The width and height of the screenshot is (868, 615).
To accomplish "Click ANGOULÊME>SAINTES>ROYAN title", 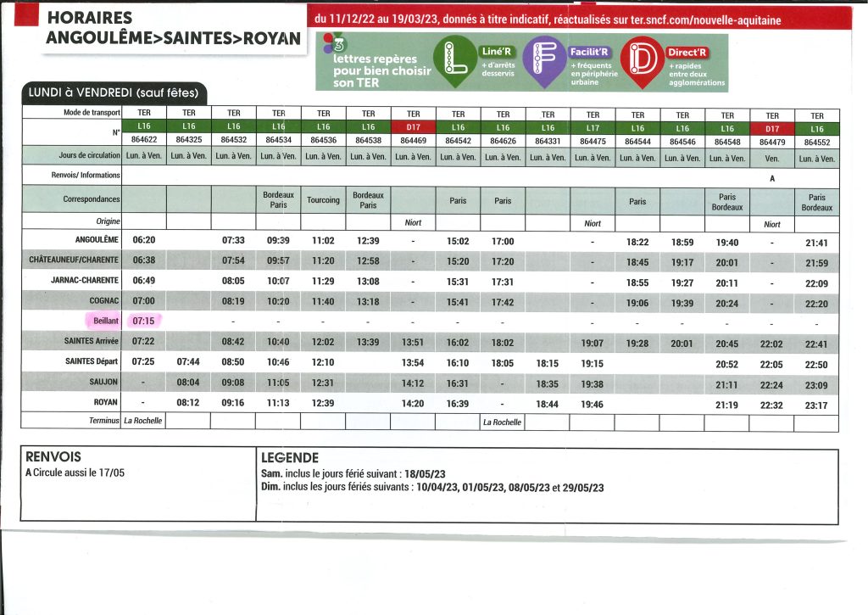I will 173,38.
